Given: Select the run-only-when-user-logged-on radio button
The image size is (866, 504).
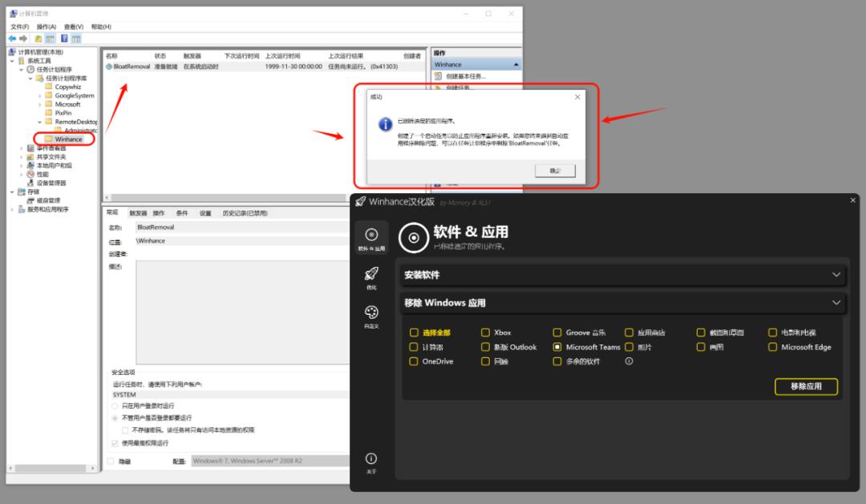Looking at the screenshot, I should [x=115, y=405].
